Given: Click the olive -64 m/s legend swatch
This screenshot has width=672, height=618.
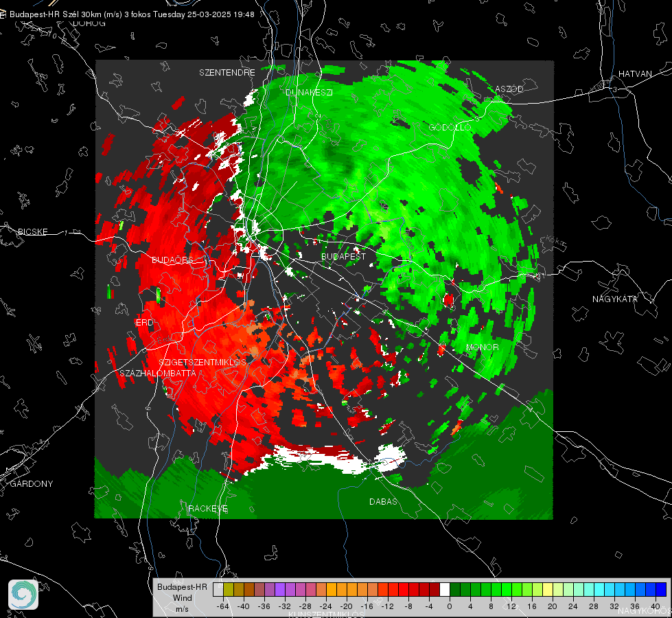Looking at the screenshot, I should 229,590.
